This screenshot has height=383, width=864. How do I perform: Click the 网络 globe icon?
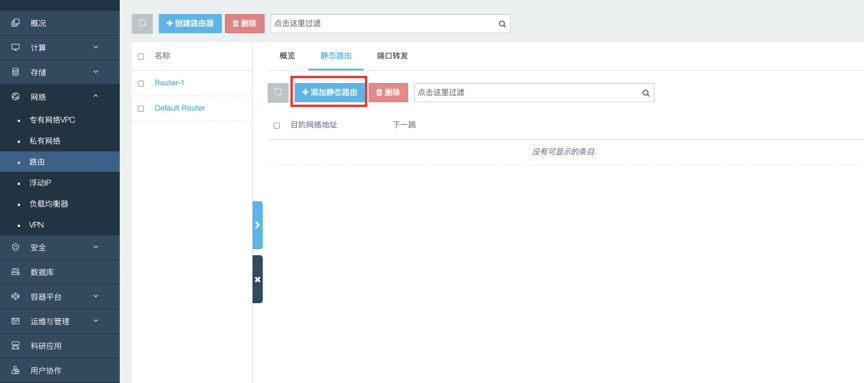(15, 96)
